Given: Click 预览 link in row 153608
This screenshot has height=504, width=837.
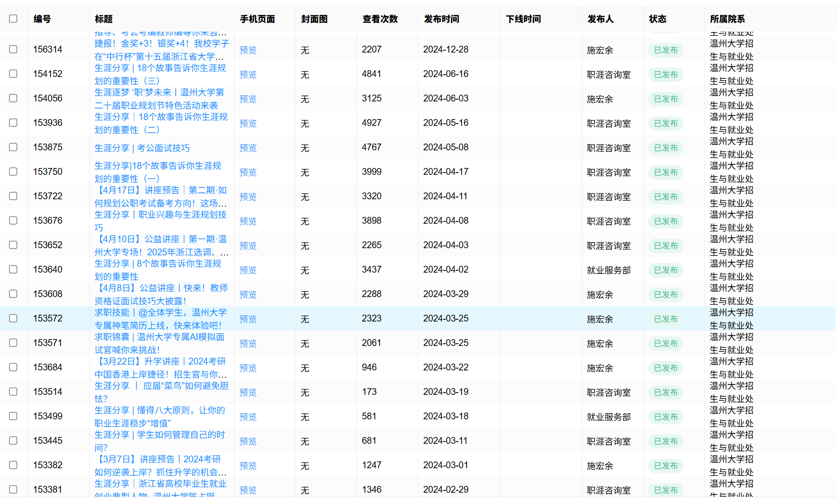Looking at the screenshot, I should pyautogui.click(x=248, y=295).
